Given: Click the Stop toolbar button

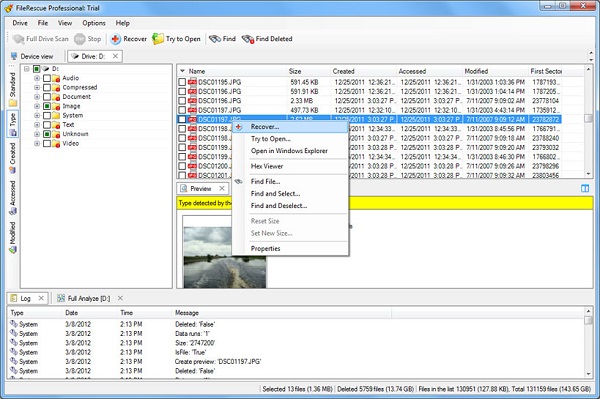Looking at the screenshot, I should [88, 39].
